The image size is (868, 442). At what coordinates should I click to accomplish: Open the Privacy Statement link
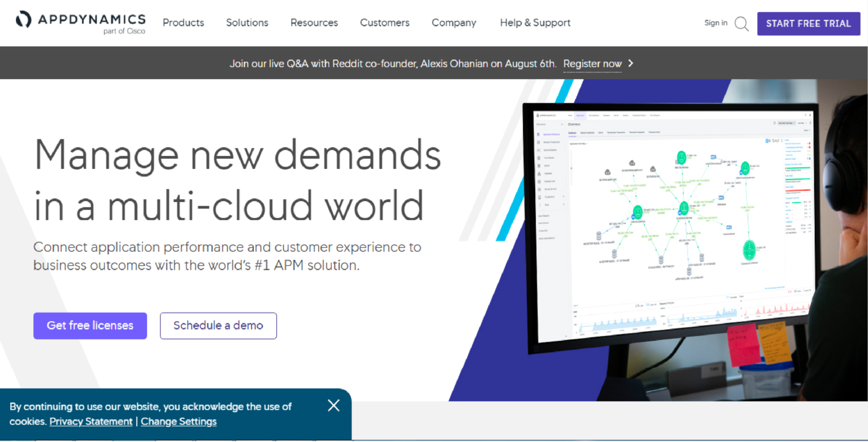pos(91,422)
